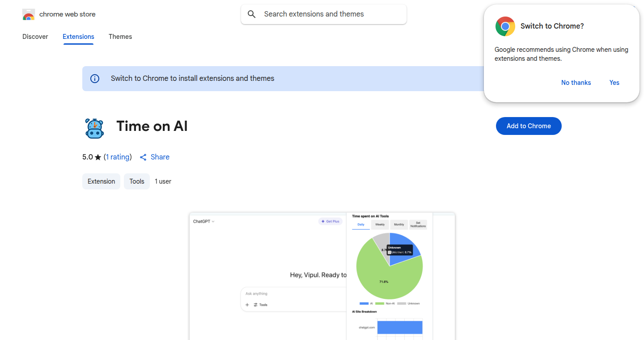Click the 1 user text

(163, 181)
